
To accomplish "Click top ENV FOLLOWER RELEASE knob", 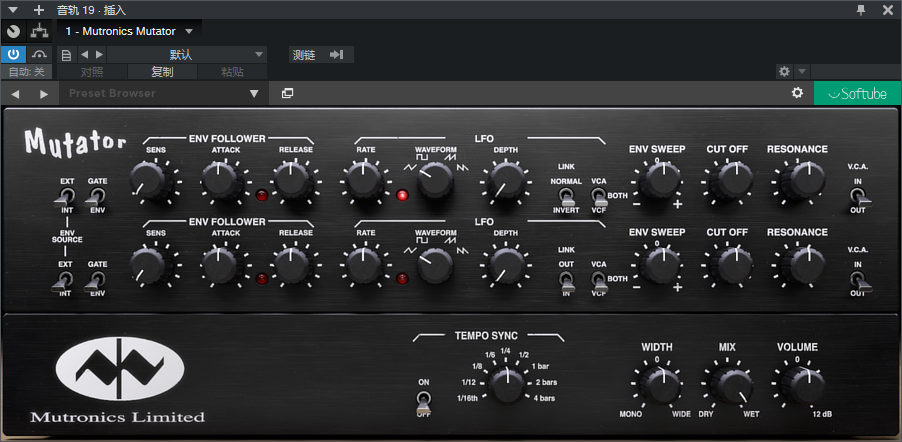I will [x=293, y=181].
